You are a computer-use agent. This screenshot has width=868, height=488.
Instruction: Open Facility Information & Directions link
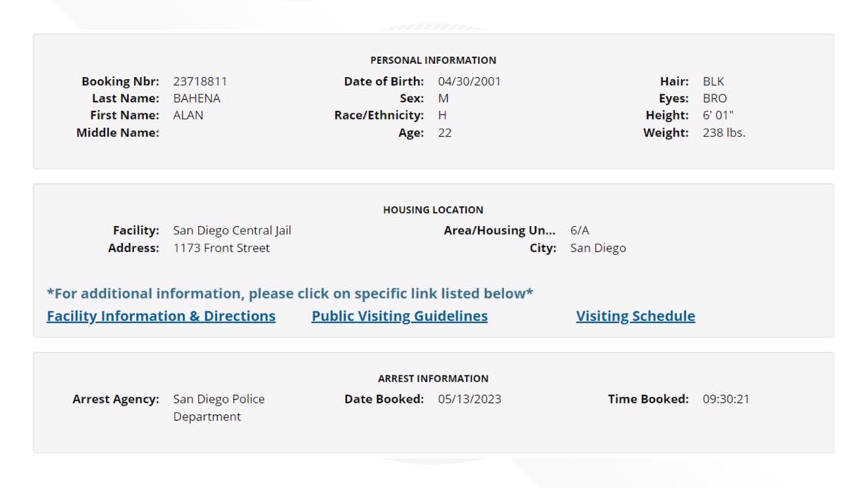(x=161, y=316)
